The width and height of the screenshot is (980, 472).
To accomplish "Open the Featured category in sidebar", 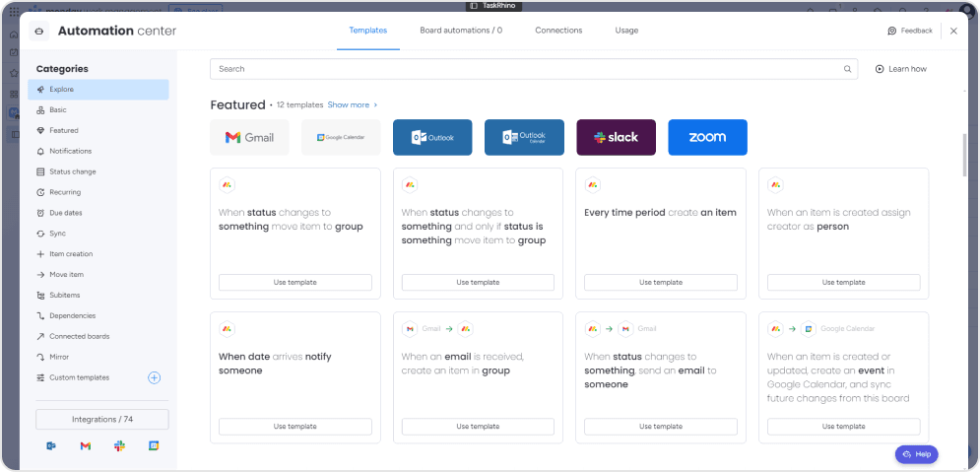I will 98,131.
